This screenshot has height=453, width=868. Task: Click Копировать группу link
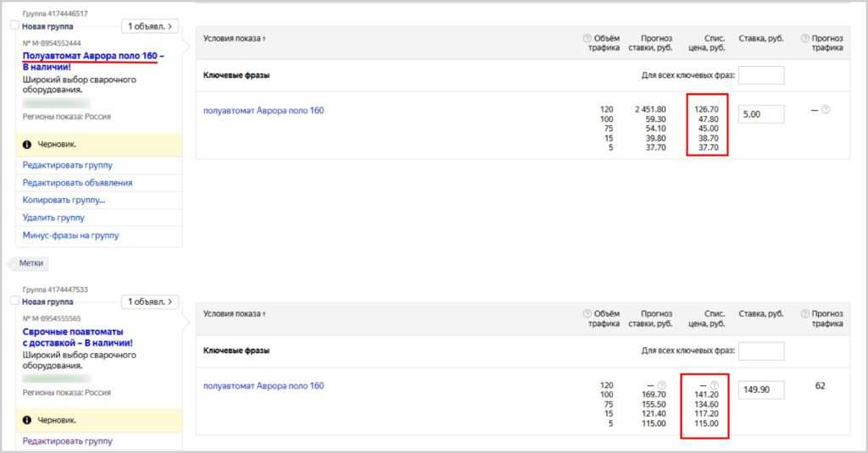64,201
